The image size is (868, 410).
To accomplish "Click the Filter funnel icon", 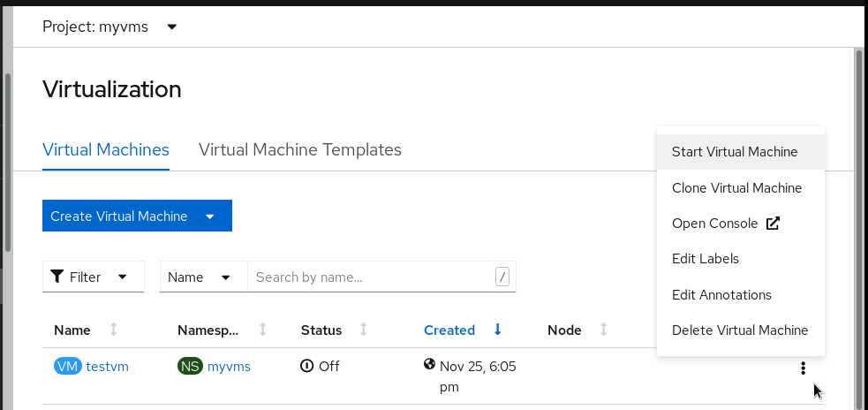I will 57,277.
